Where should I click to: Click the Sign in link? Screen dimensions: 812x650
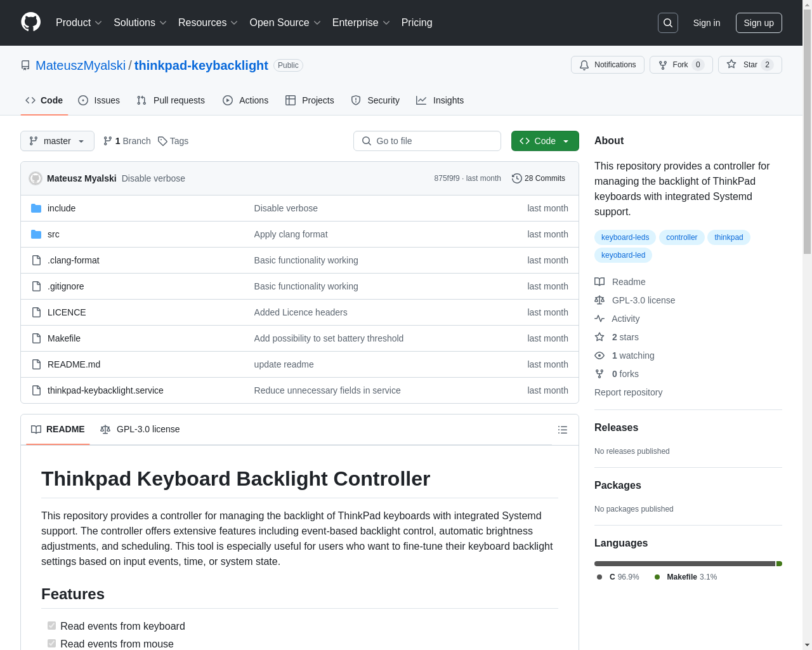pyautogui.click(x=706, y=23)
